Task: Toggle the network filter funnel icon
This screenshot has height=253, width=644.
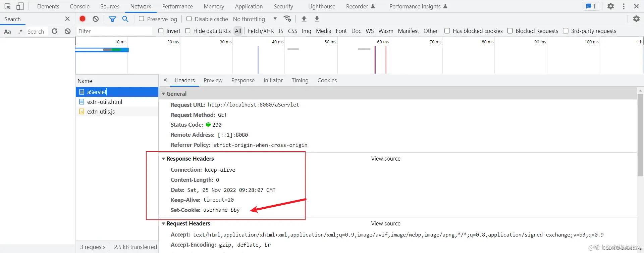Action: [112, 19]
